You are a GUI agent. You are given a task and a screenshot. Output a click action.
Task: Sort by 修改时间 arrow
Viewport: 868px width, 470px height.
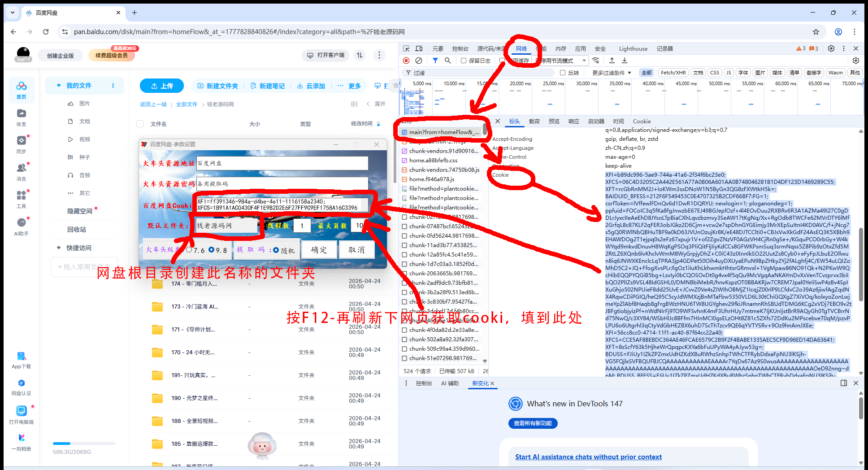(x=378, y=124)
